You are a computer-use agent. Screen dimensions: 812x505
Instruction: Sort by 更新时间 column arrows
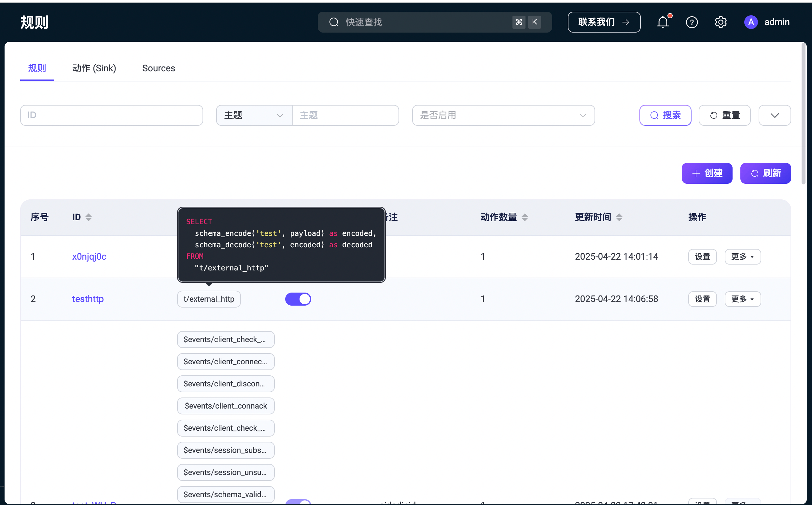pyautogui.click(x=619, y=217)
